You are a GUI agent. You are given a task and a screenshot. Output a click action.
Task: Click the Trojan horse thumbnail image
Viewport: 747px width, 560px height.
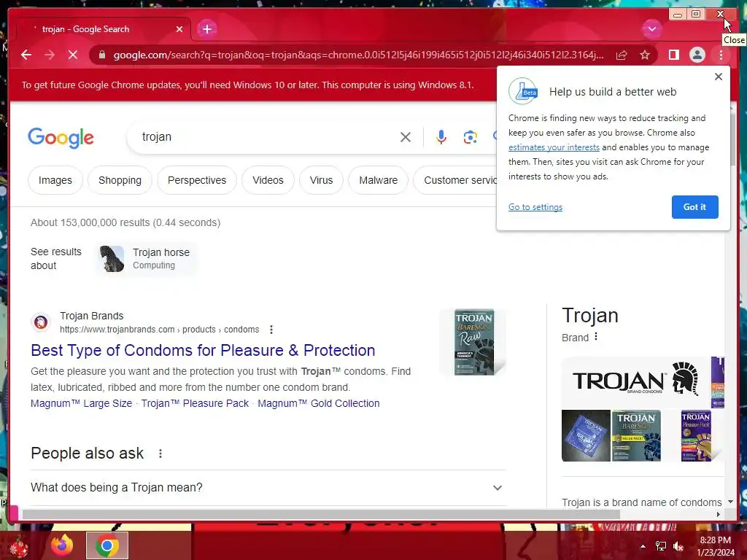(x=112, y=259)
